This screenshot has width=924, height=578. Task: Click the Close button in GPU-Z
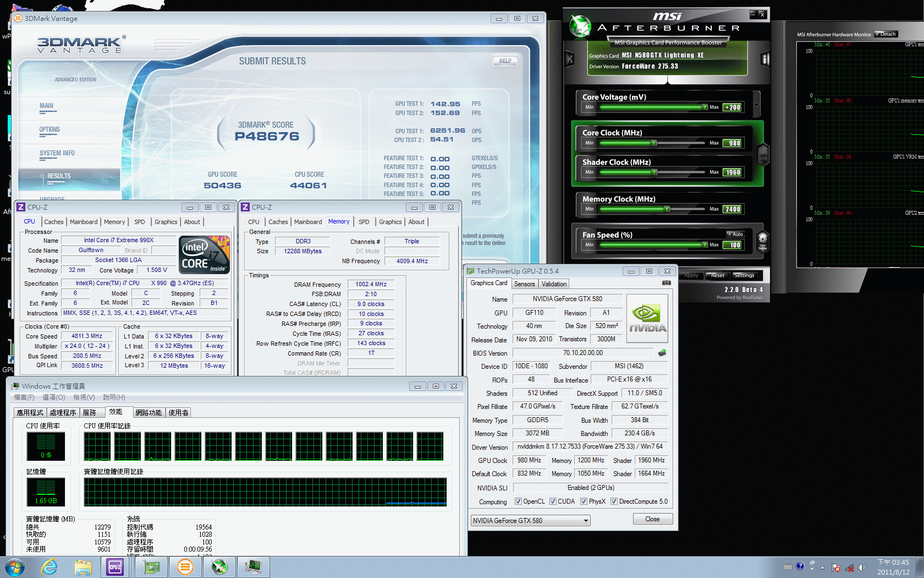pos(652,519)
